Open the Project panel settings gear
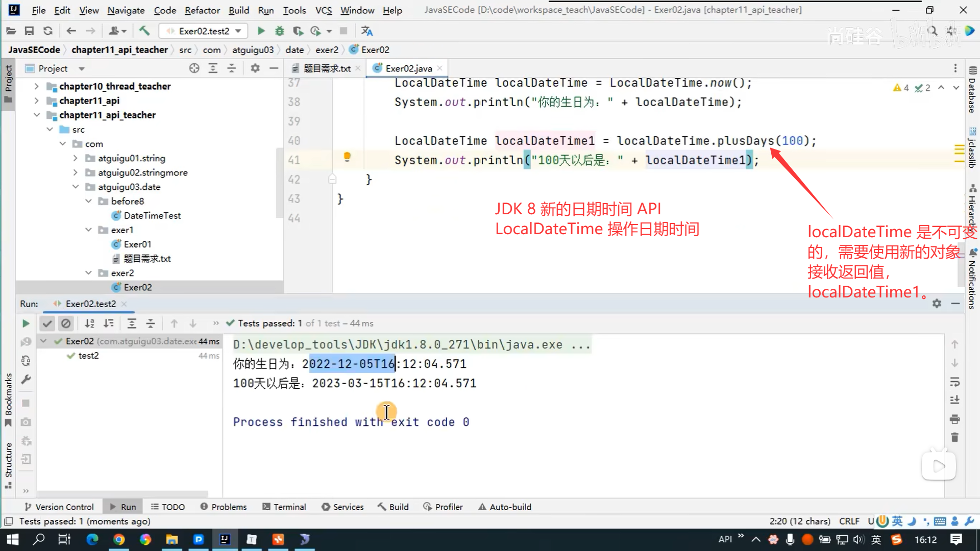Viewport: 980px width, 551px height. tap(255, 68)
